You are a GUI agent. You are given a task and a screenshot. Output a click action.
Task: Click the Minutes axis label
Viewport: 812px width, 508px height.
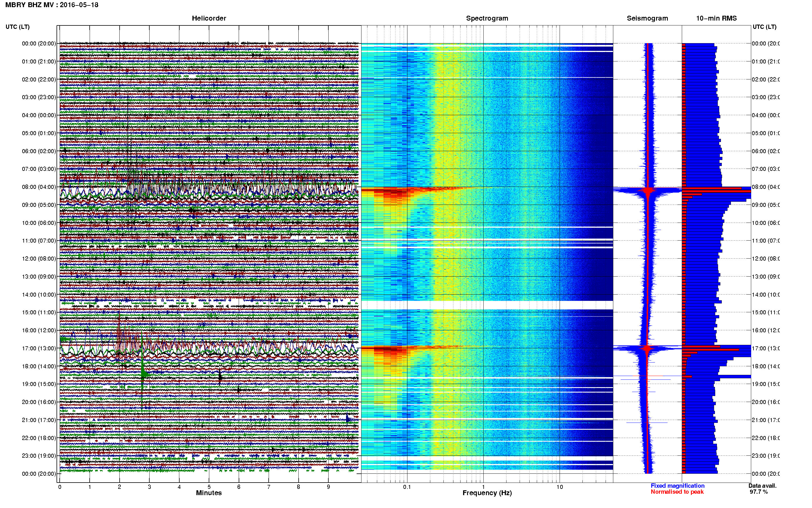click(x=209, y=493)
